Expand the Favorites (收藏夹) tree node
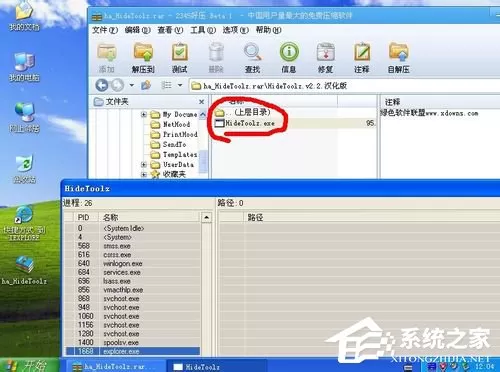 pos(144,174)
